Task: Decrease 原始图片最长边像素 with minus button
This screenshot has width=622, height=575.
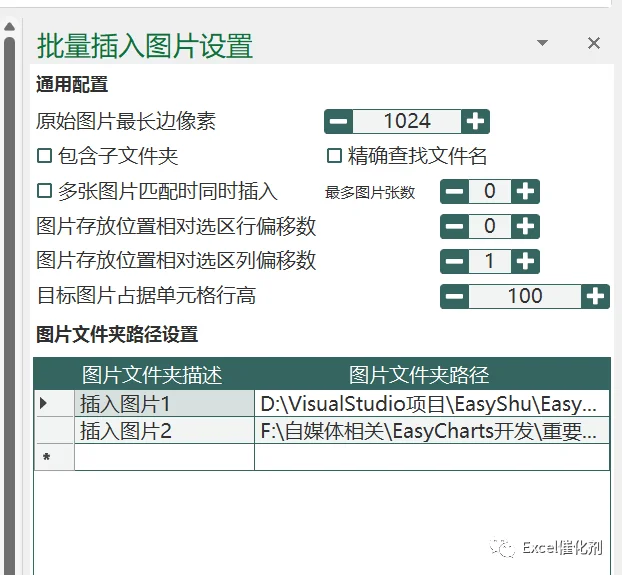Action: click(338, 121)
